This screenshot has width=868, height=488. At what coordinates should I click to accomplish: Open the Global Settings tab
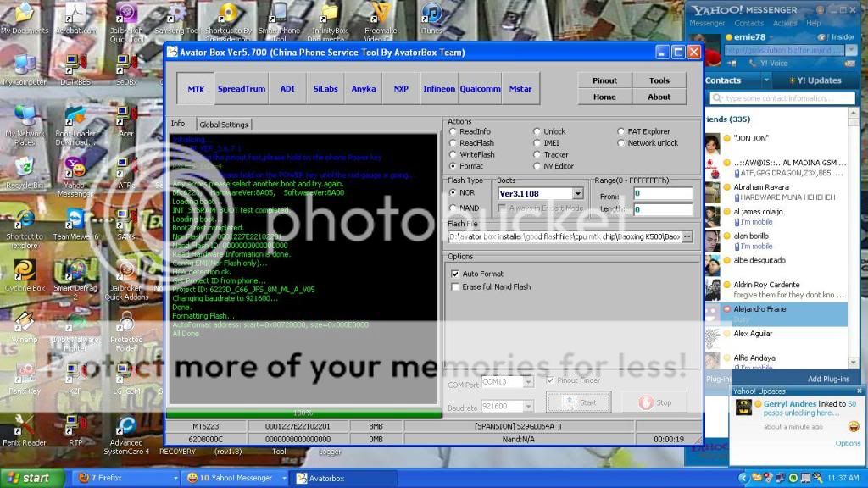click(x=224, y=125)
